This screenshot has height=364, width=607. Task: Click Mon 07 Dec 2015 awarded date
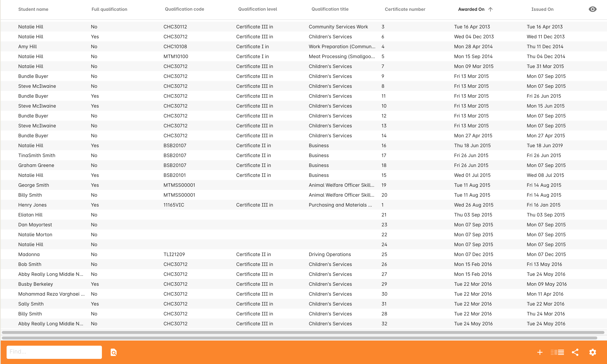point(473,254)
